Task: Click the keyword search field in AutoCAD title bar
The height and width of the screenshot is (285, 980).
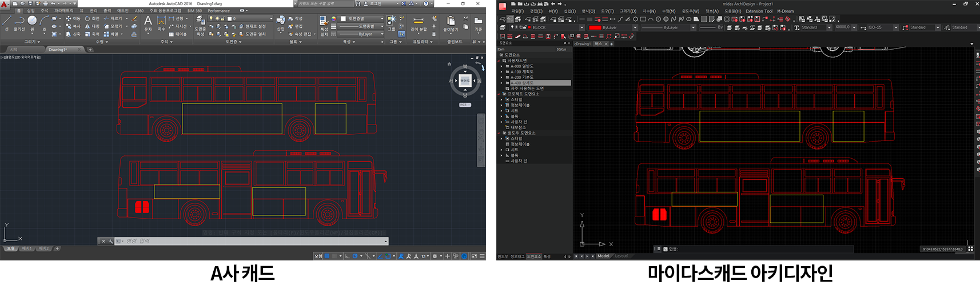Action: pos(325,3)
